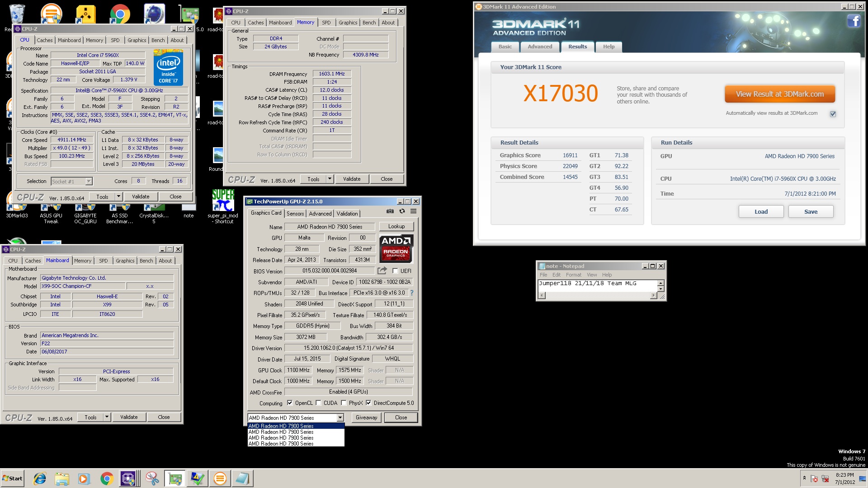Open Windows Media Player from the taskbar
The height and width of the screenshot is (488, 868).
pos(84,479)
